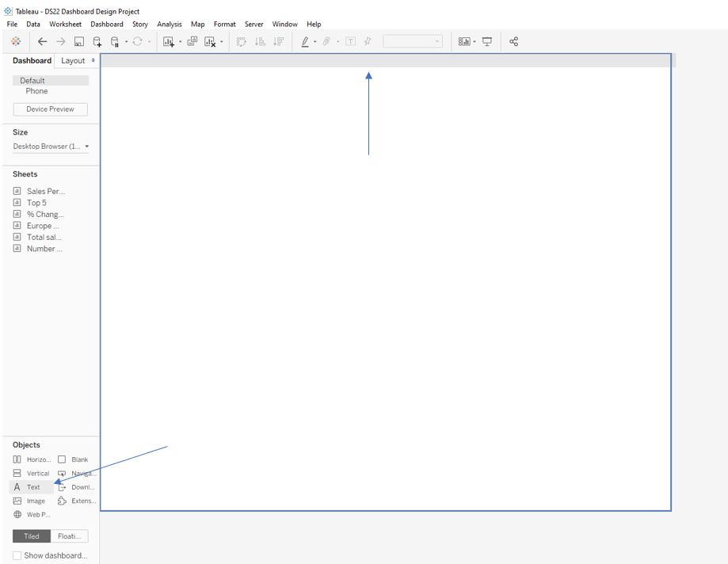Image resolution: width=728 pixels, height=564 pixels.
Task: Select the Vertical container object
Action: click(31, 473)
